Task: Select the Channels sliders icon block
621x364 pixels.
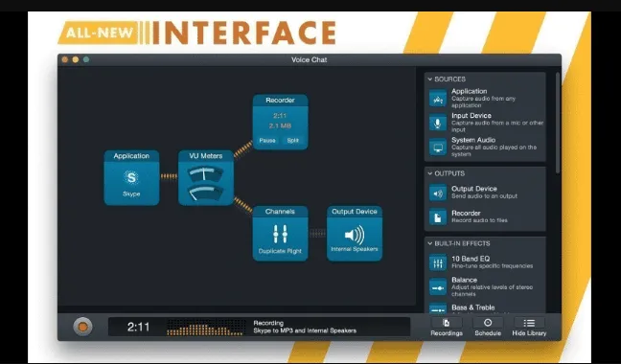Action: click(x=280, y=234)
